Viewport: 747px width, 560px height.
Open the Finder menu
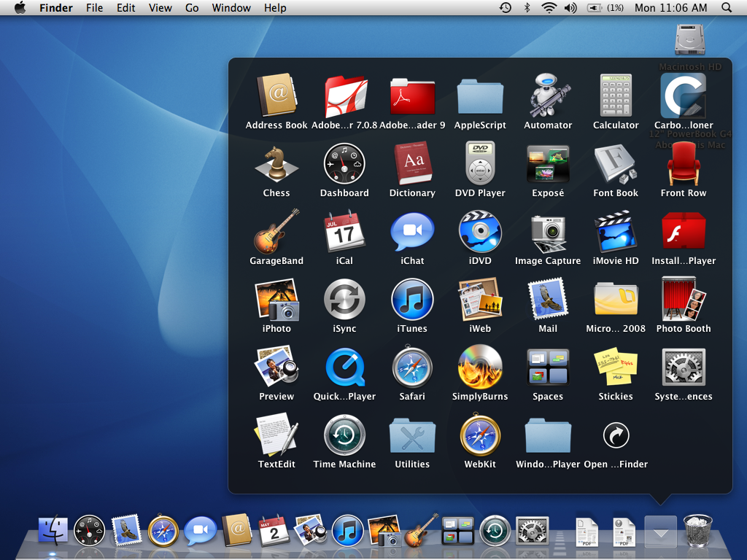click(55, 7)
